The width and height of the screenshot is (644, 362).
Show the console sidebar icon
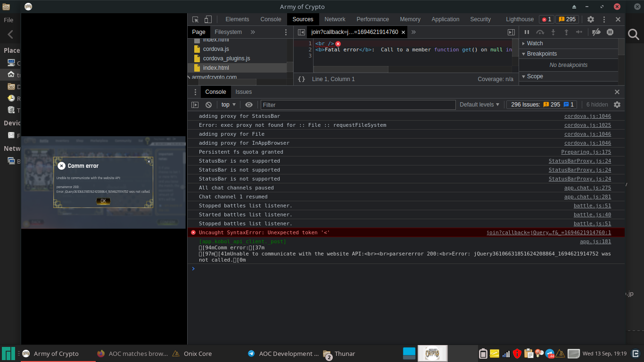pos(195,105)
